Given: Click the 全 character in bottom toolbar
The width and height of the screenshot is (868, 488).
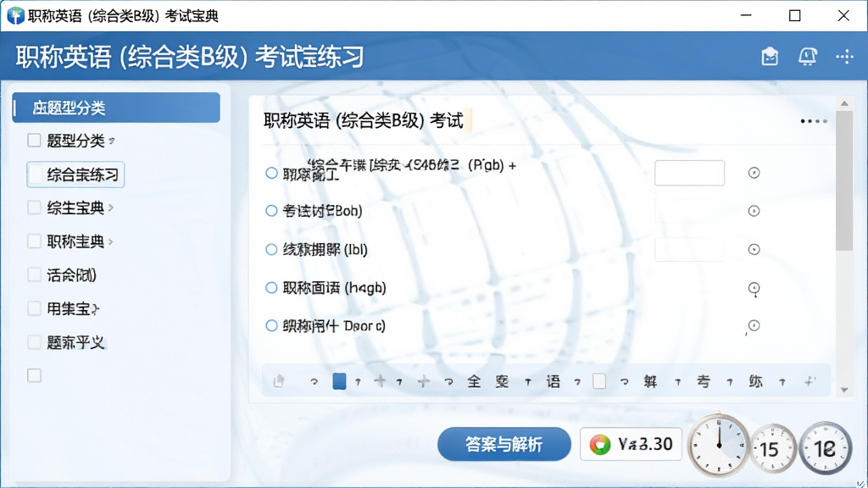Looking at the screenshot, I should [x=474, y=381].
